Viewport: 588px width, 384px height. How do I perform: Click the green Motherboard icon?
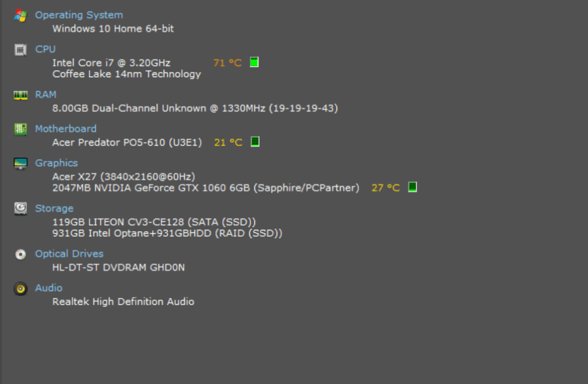click(21, 129)
